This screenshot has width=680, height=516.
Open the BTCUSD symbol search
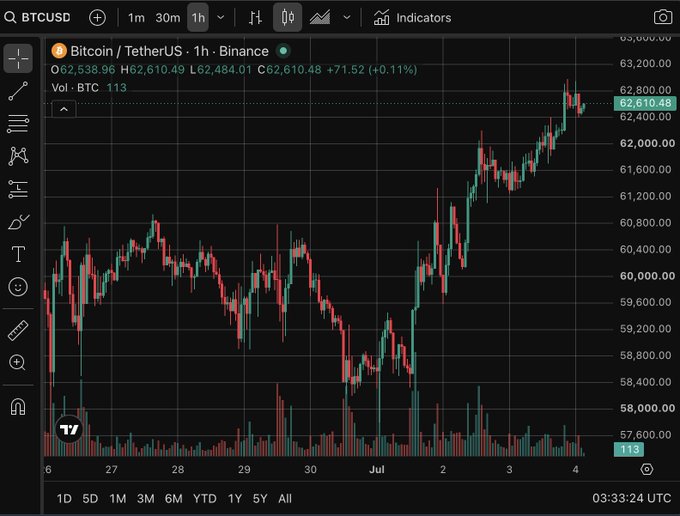click(x=37, y=17)
